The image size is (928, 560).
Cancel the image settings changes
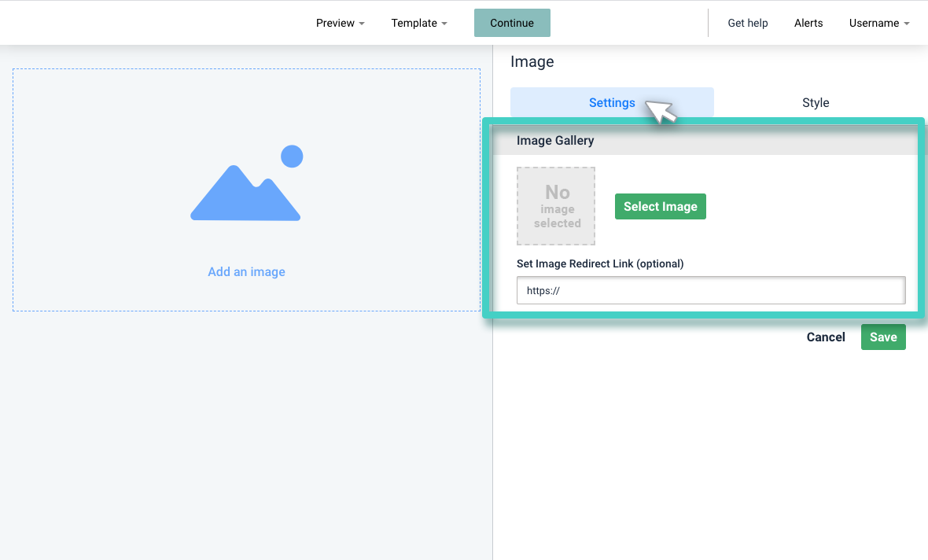[826, 337]
